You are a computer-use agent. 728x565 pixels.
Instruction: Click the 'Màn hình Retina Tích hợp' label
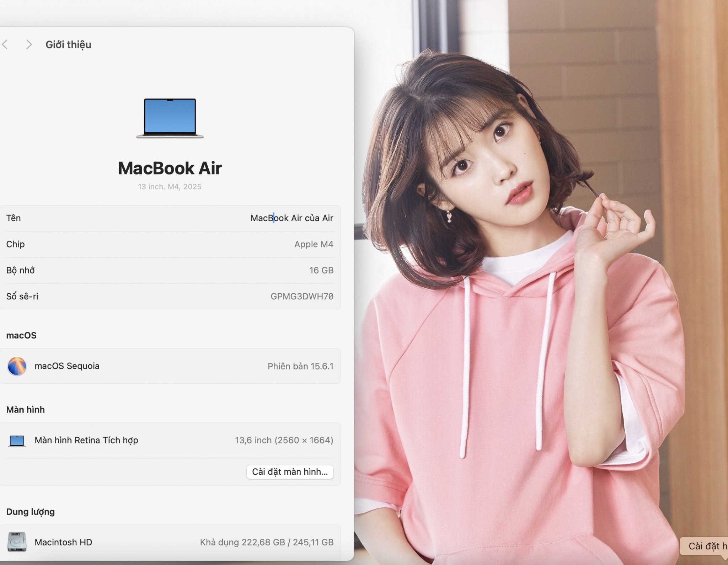point(86,440)
